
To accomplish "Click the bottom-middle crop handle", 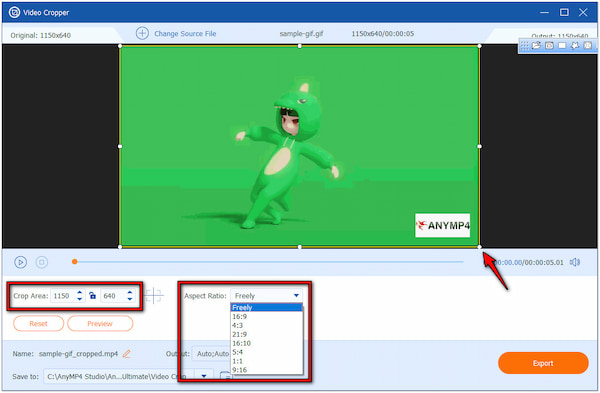I will [x=300, y=247].
